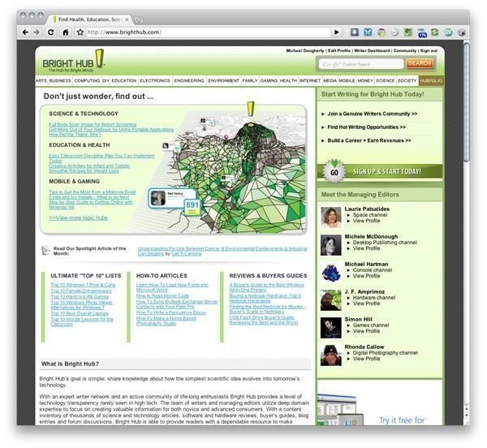487x448 pixels.
Task: Open Full Body Scan Image article link
Action: 93,124
